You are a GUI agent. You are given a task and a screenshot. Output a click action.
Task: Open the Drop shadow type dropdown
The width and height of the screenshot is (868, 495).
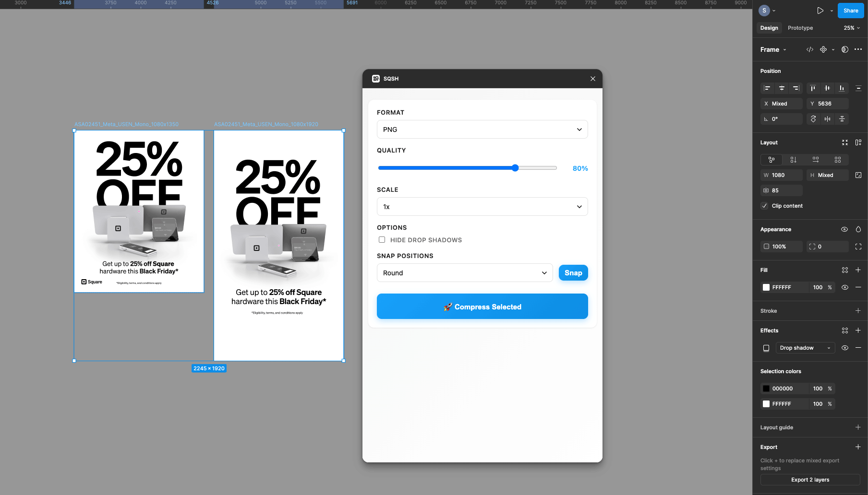pos(806,348)
